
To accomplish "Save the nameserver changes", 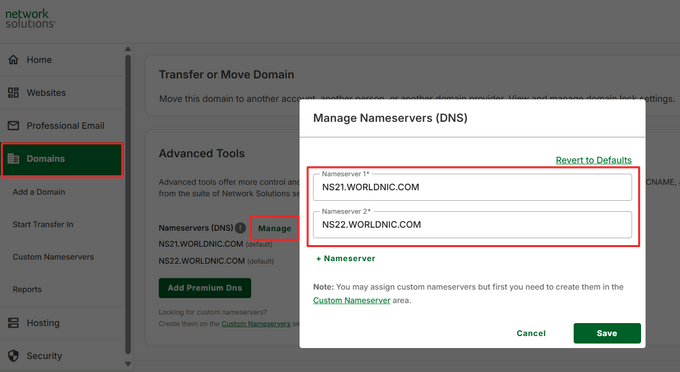I will (607, 333).
